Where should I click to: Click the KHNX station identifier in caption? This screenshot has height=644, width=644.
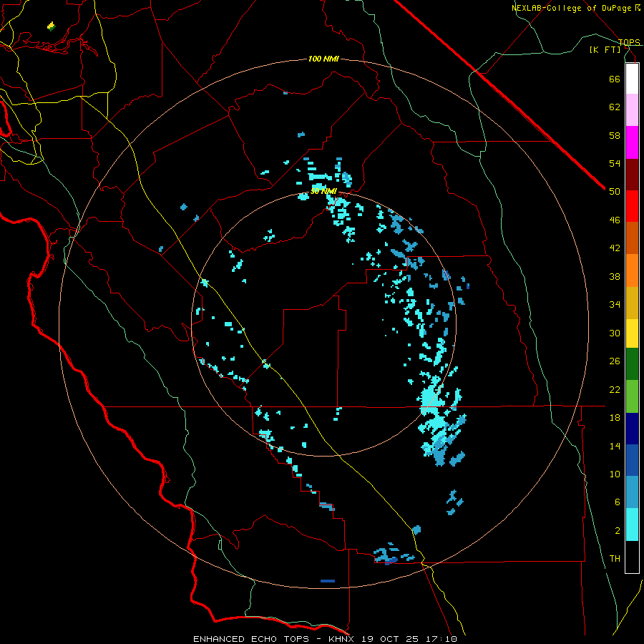click(343, 639)
